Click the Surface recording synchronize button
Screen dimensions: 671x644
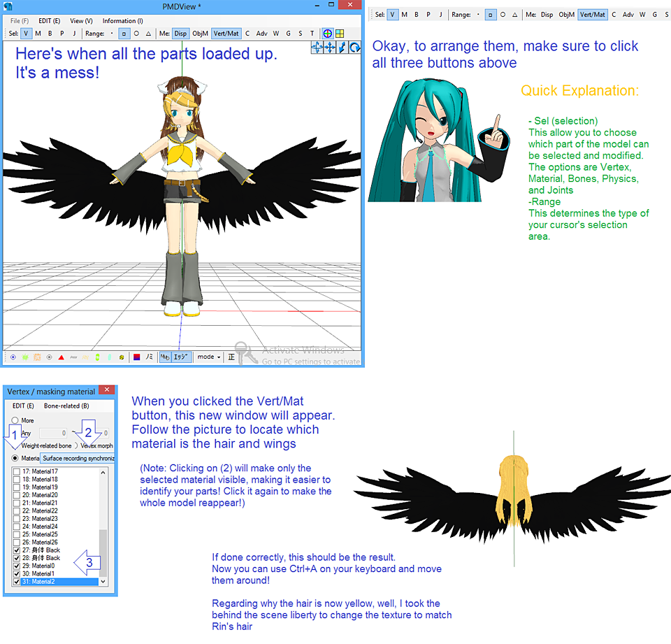(78, 458)
